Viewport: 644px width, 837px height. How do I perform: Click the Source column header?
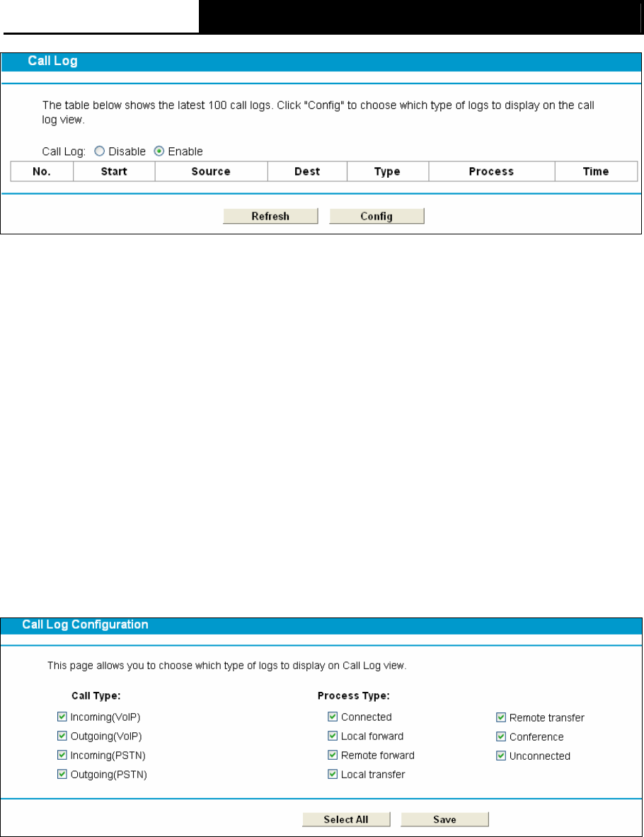pos(212,171)
